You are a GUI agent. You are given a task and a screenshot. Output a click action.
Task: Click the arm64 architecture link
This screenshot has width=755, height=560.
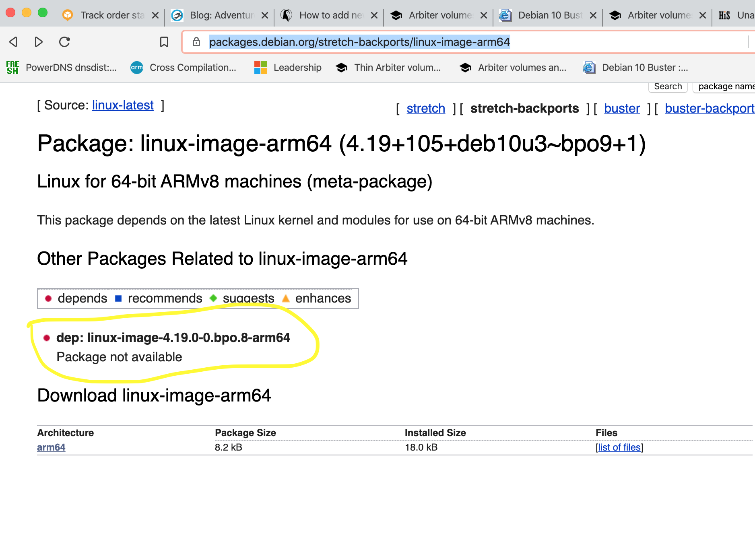[51, 447]
